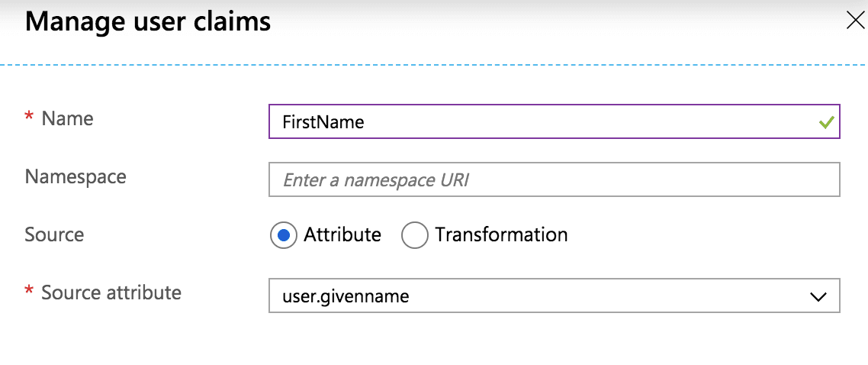Screen dimensions: 868x365
Task: Click the 'Enter a namespace URI' placeholder
Action: [375, 180]
